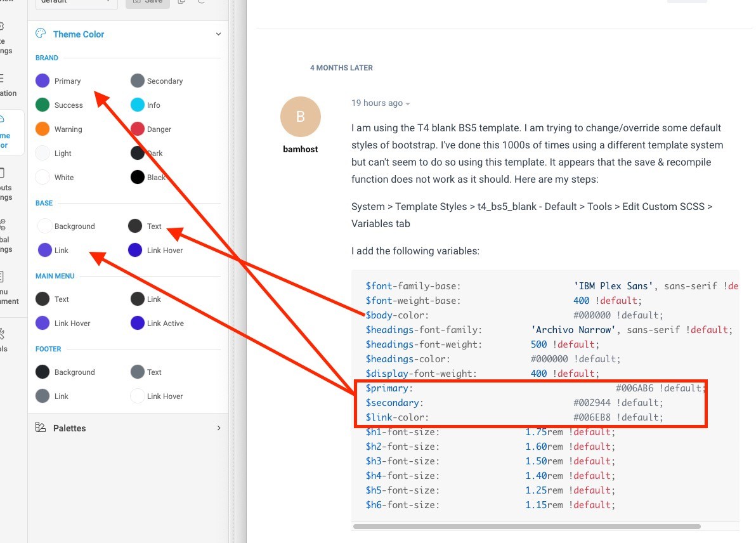Click the $headings-color code line
This screenshot has height=543, width=756.
point(493,359)
